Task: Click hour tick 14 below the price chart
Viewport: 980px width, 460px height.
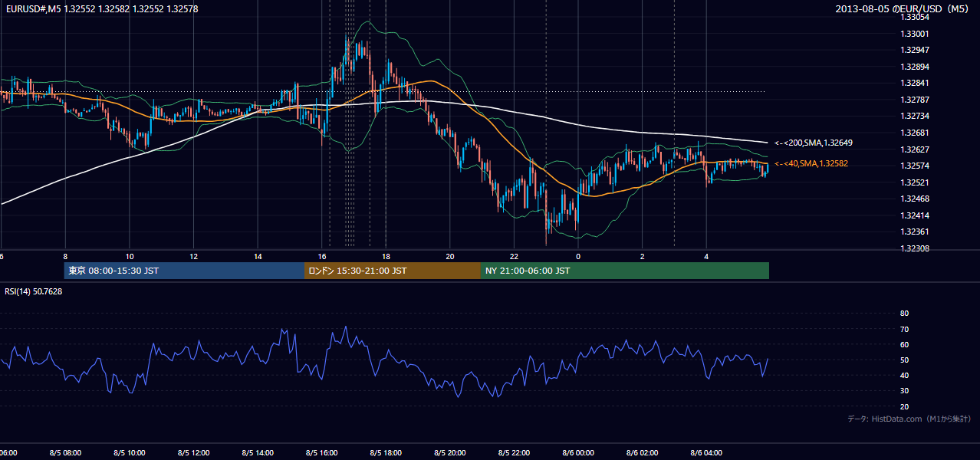Action: click(258, 256)
